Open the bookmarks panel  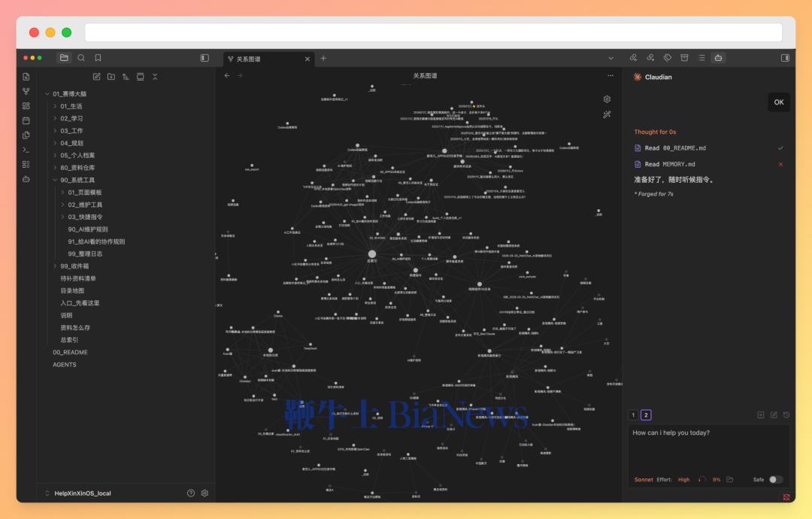click(98, 58)
